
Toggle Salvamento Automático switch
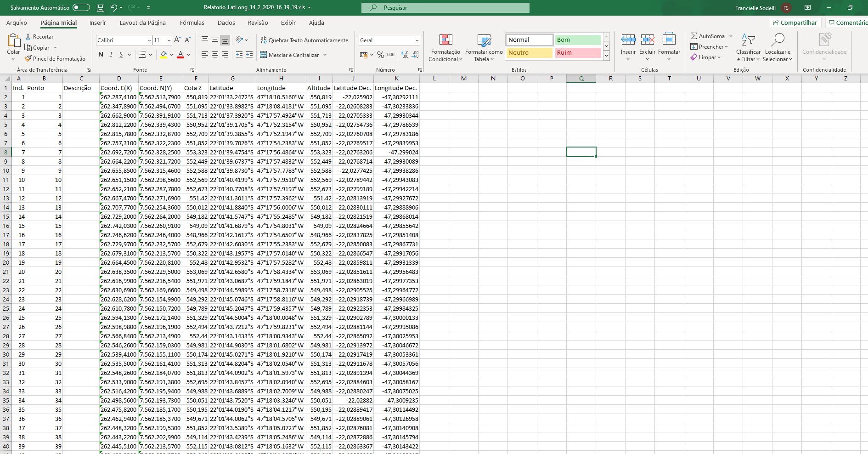(x=81, y=7)
